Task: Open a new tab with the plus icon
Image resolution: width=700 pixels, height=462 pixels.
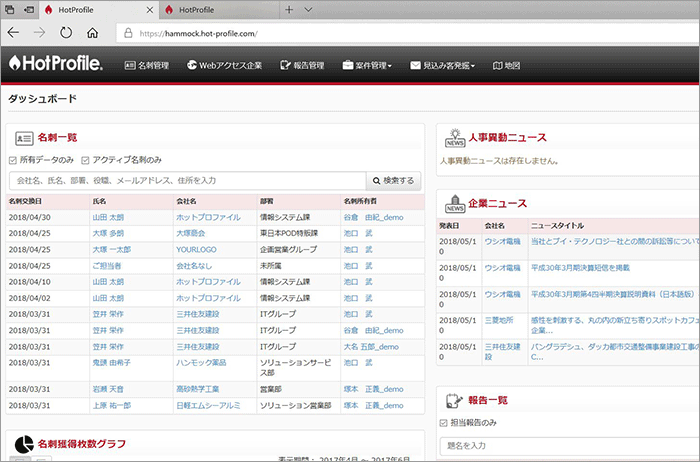Action: [x=289, y=9]
